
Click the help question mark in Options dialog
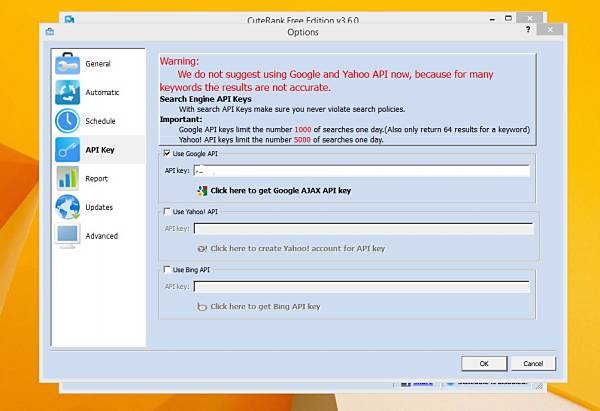[x=528, y=29]
